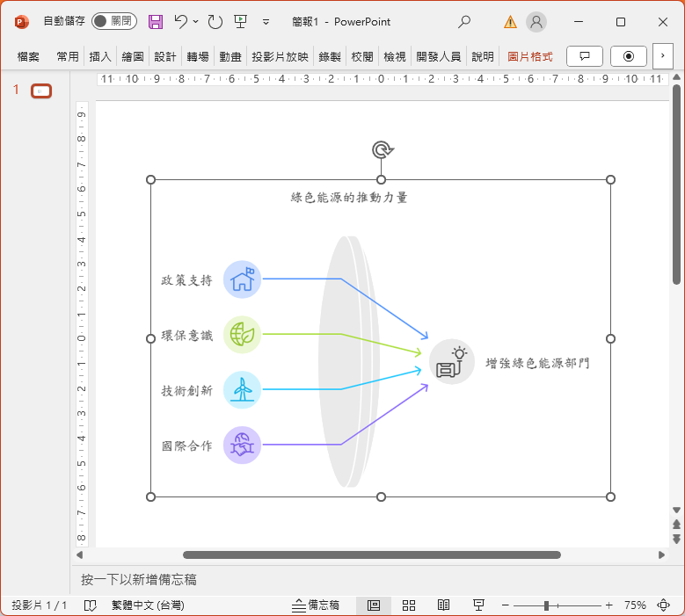The width and height of the screenshot is (685, 616).
Task: Click the warning triangle alert icon
Action: click(x=510, y=22)
